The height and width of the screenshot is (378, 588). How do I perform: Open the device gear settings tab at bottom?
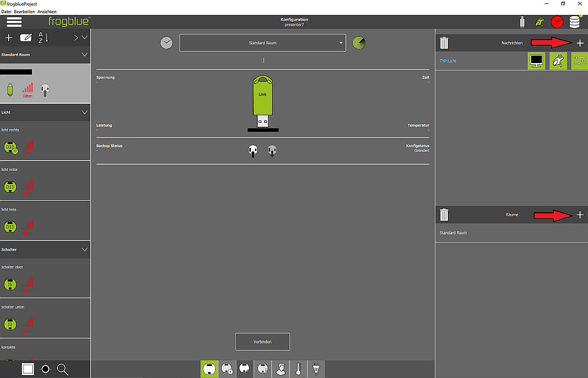click(x=227, y=369)
